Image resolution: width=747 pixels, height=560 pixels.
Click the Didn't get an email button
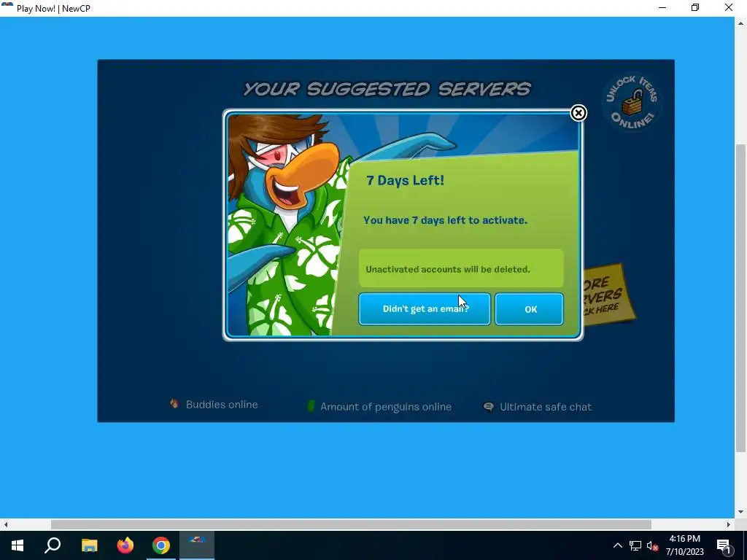click(425, 309)
